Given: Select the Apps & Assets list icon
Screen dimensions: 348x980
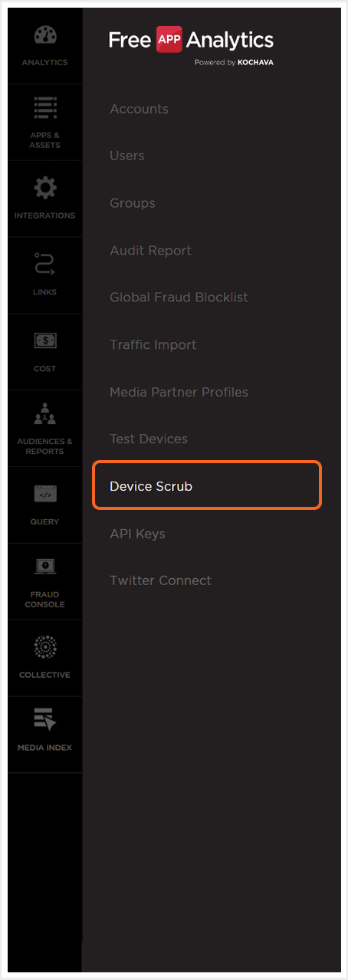Looking at the screenshot, I should (x=44, y=108).
